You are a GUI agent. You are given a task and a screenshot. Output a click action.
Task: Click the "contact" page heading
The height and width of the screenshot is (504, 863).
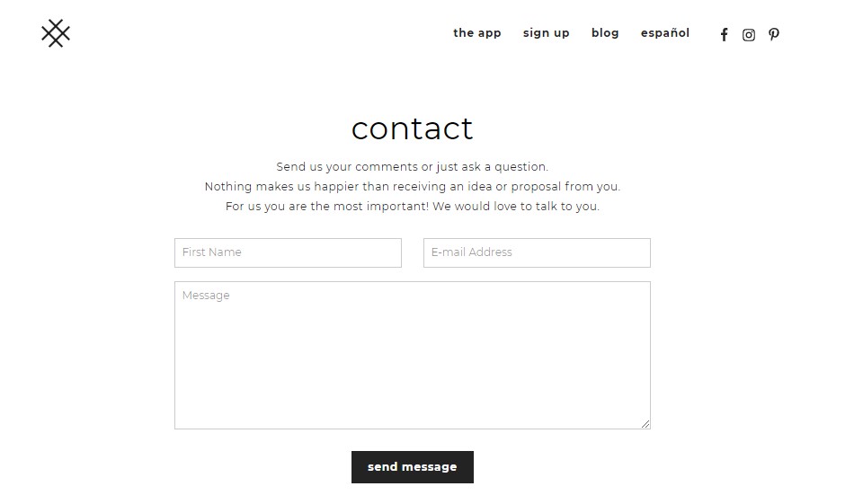tap(412, 128)
